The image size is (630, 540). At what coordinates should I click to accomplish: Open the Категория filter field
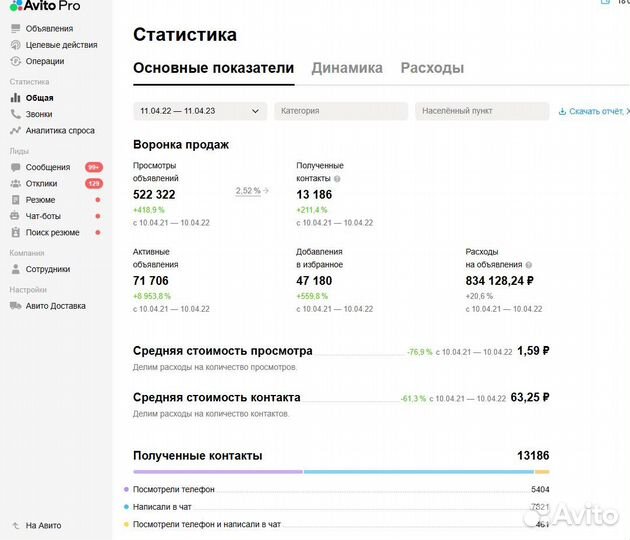[341, 111]
